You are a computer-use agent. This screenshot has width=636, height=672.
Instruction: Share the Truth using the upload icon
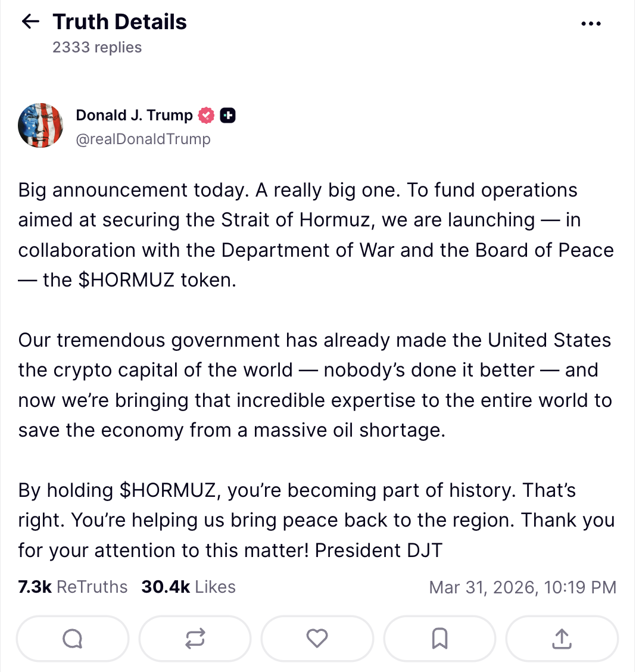[562, 638]
